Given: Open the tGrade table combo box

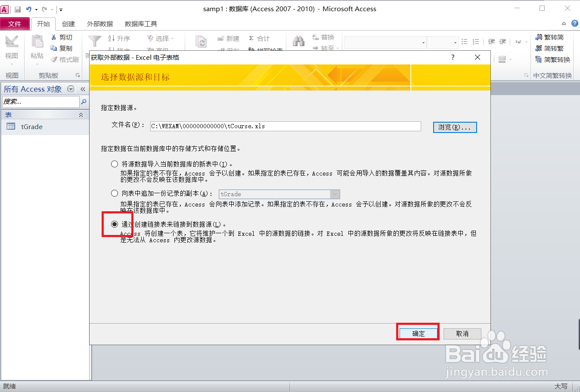Looking at the screenshot, I should [x=279, y=194].
